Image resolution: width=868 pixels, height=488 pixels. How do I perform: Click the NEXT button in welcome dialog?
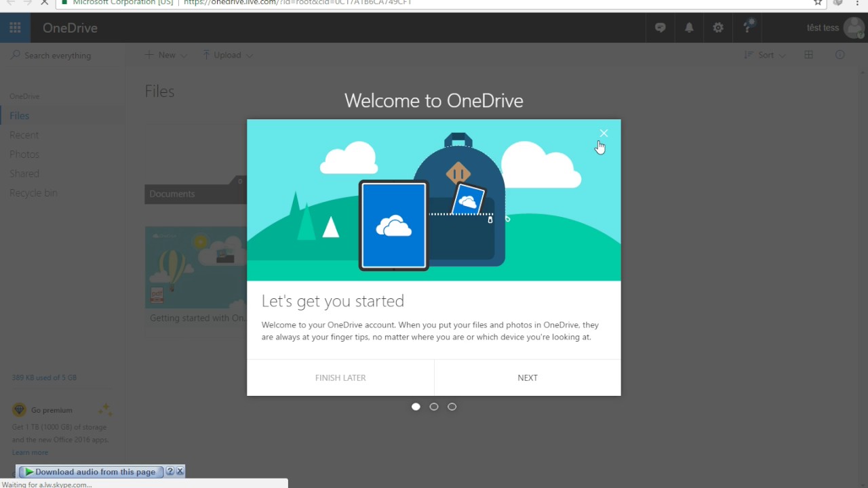528,378
